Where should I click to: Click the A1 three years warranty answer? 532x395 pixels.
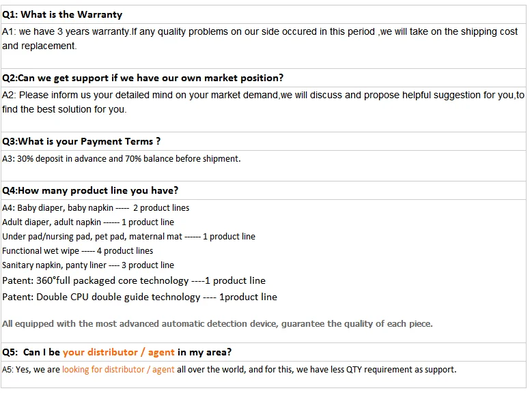(x=260, y=32)
